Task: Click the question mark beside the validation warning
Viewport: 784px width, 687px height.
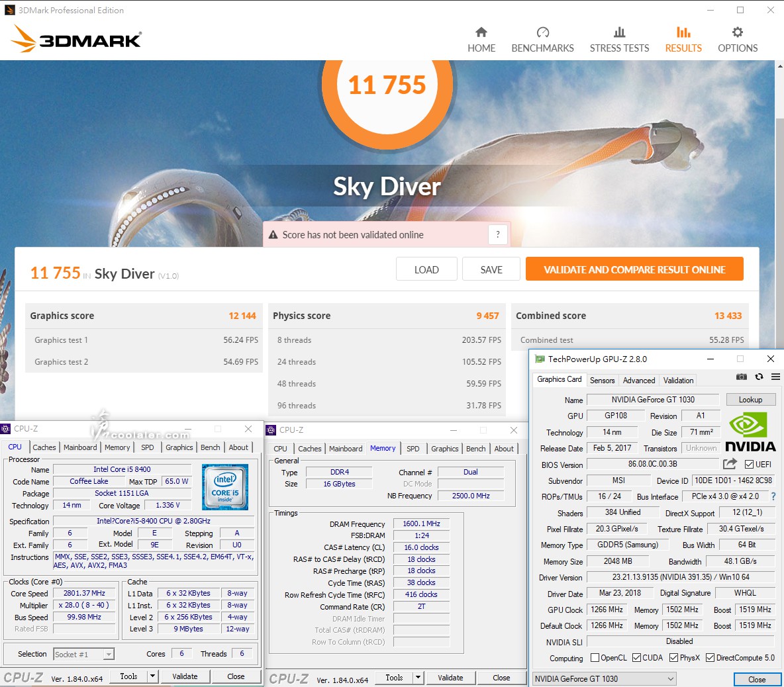Action: 497,234
